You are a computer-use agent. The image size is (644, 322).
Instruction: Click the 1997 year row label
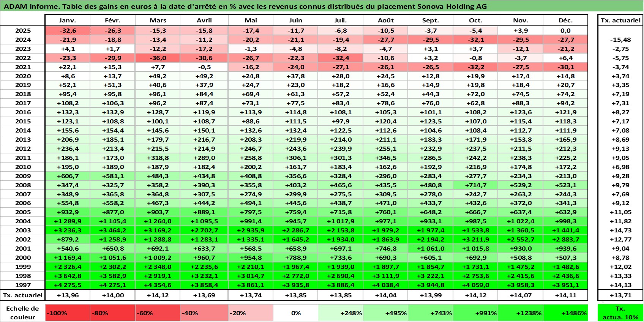pos(23,285)
